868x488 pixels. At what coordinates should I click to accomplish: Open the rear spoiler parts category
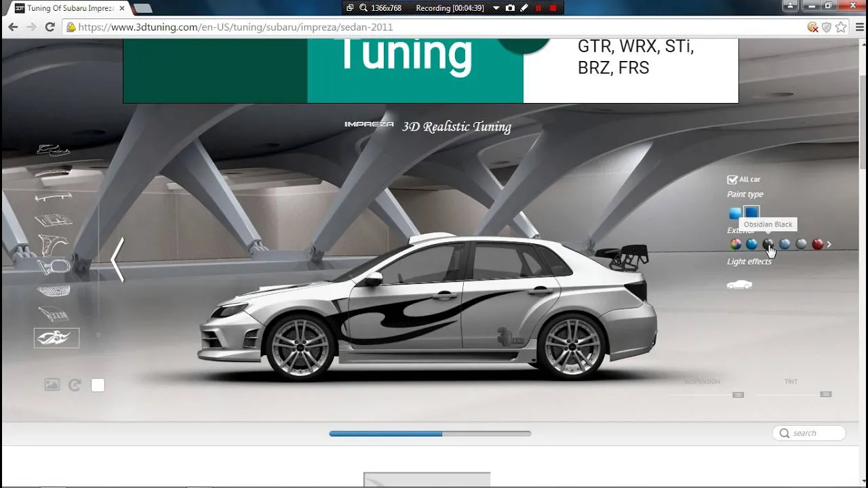pyautogui.click(x=54, y=197)
